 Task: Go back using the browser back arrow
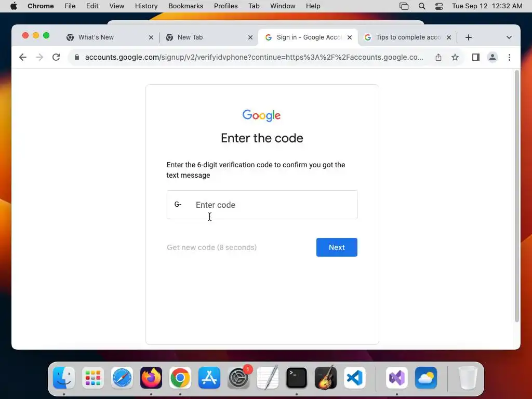23,57
